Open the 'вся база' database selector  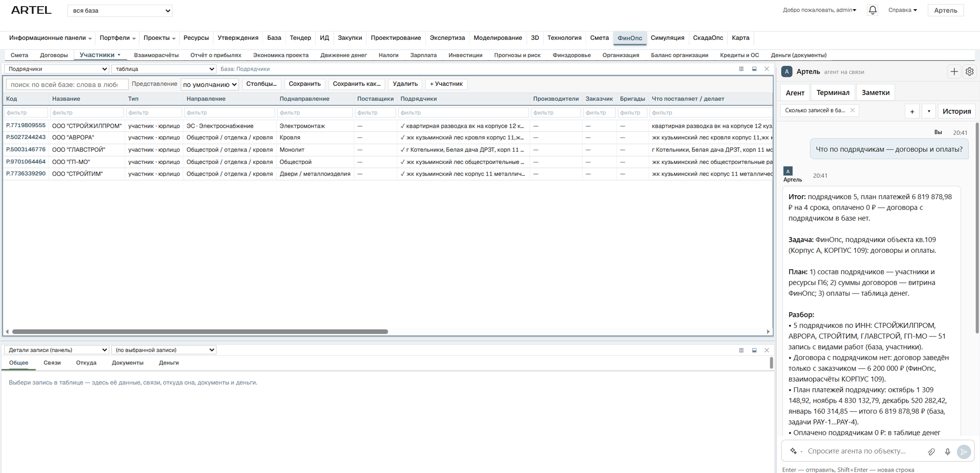coord(120,11)
